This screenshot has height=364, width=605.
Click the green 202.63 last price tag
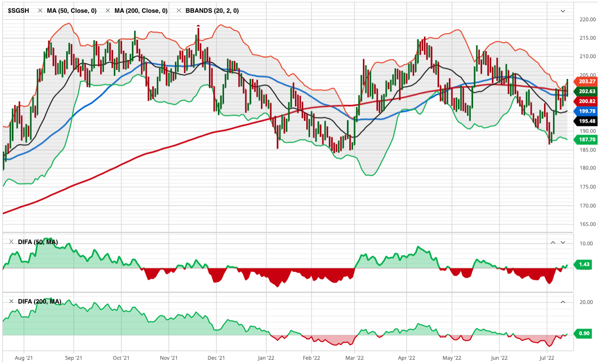click(585, 91)
